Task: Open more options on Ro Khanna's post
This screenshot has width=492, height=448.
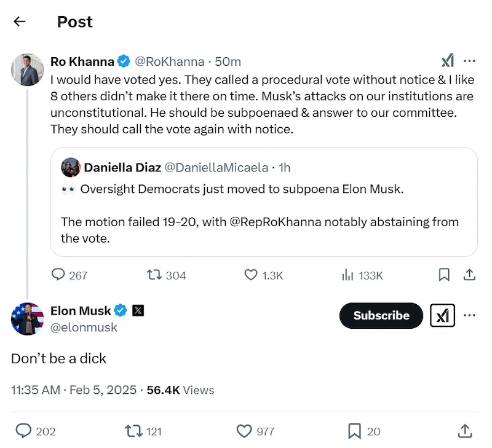Action: [469, 61]
